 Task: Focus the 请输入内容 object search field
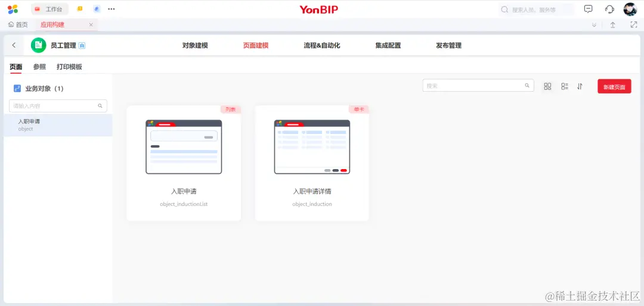(58, 106)
